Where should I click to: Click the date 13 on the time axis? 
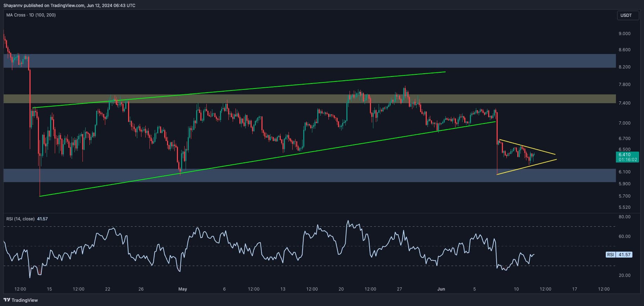(x=283, y=289)
